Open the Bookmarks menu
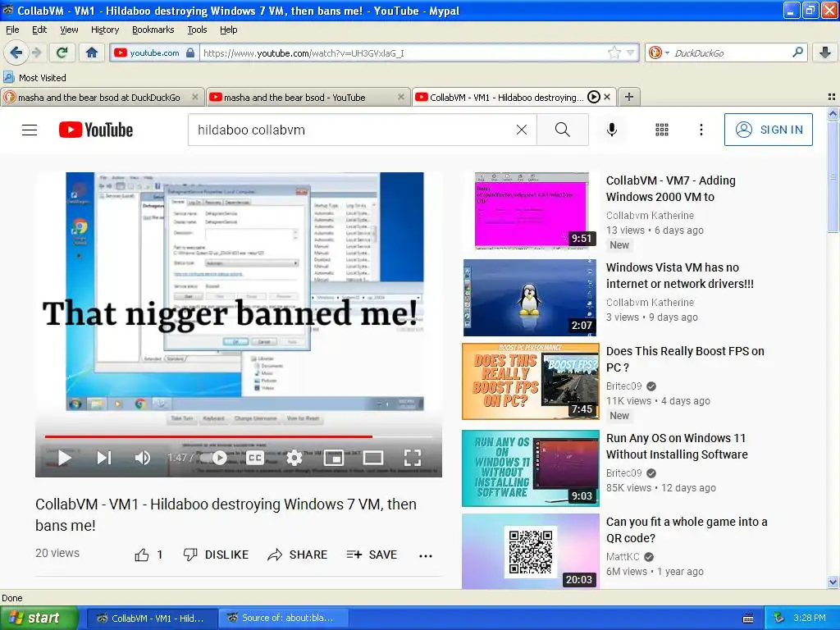The width and height of the screenshot is (840, 630). pos(153,30)
